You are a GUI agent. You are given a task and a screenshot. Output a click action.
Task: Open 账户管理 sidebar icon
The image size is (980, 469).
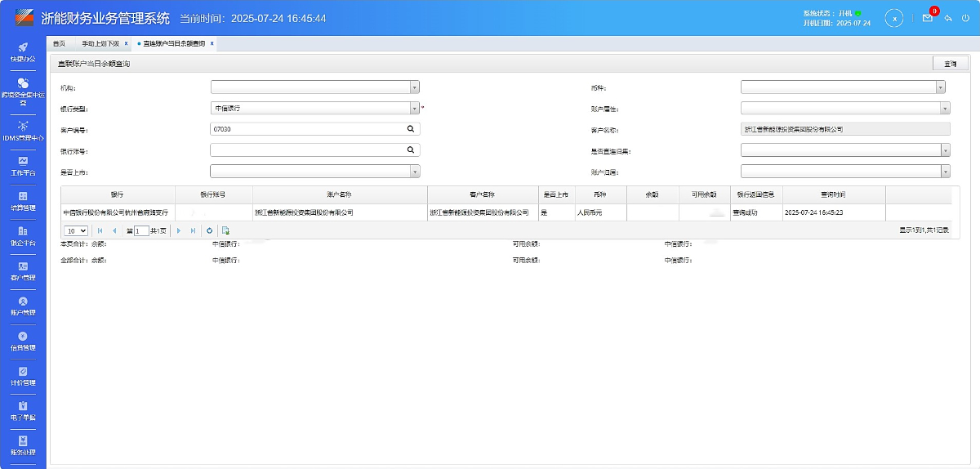pos(23,306)
